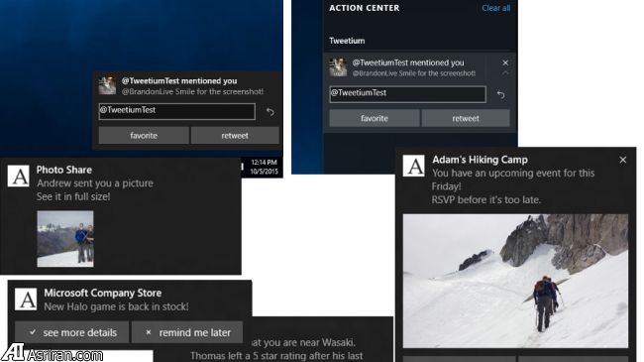Click favorite button in Action Center
The width and height of the screenshot is (644, 362).
(375, 118)
